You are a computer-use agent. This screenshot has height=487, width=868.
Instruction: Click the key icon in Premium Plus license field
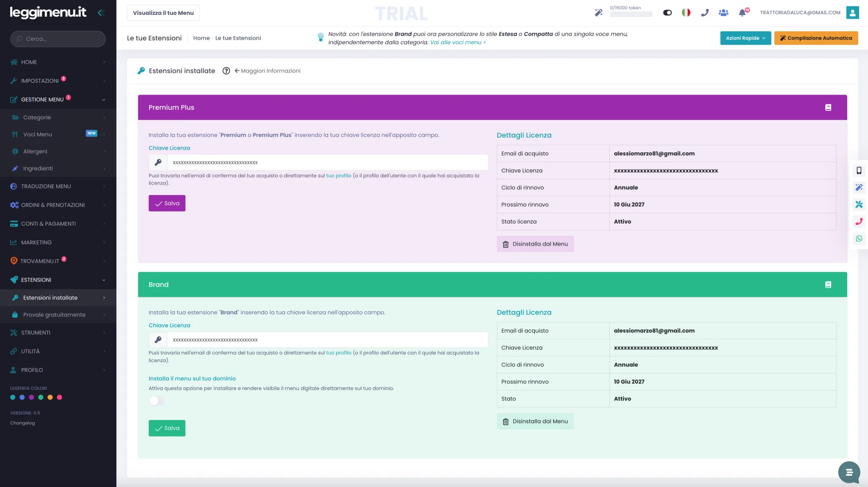[158, 162]
